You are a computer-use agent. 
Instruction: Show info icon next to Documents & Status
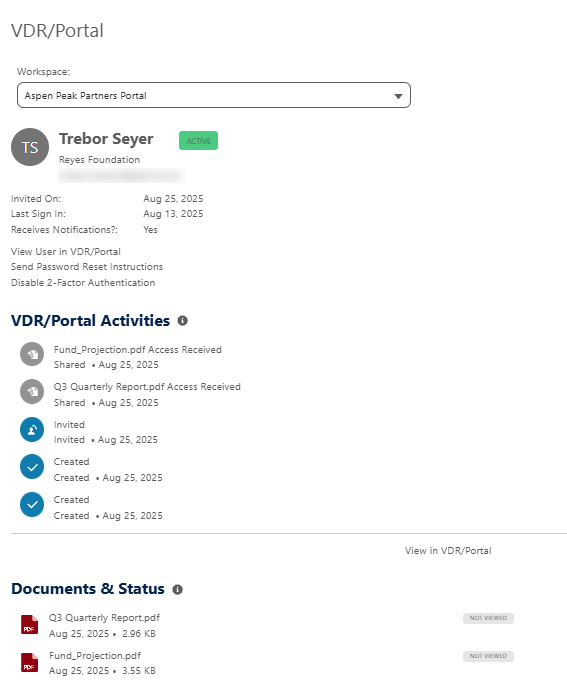coord(177,589)
